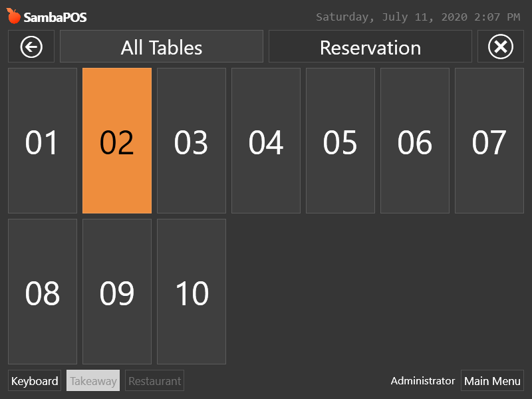This screenshot has width=532, height=399.
Task: Open table 07
Action: coord(489,141)
